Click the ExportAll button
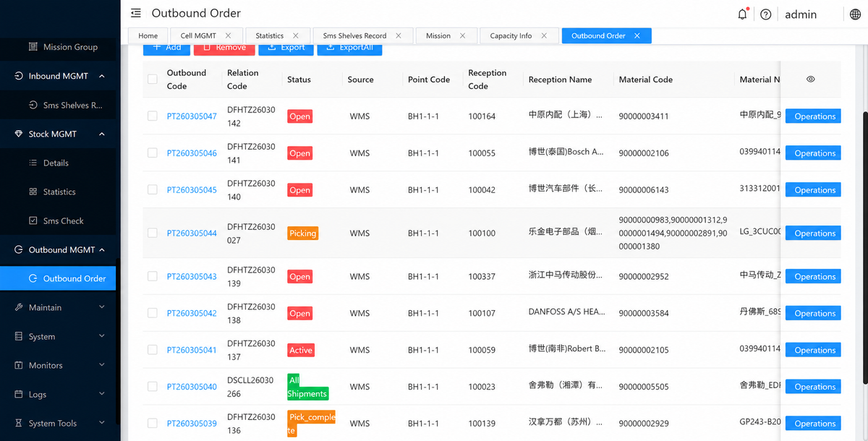Image resolution: width=868 pixels, height=441 pixels. coord(349,48)
